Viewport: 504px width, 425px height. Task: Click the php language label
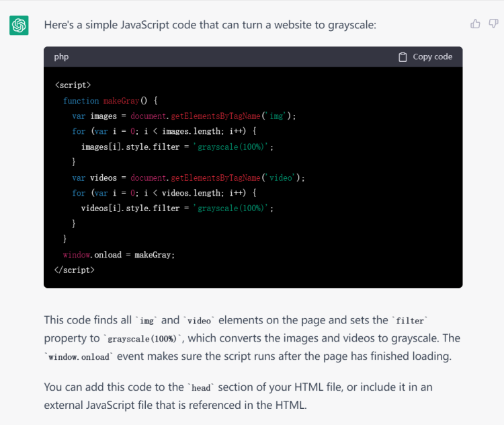(x=61, y=57)
